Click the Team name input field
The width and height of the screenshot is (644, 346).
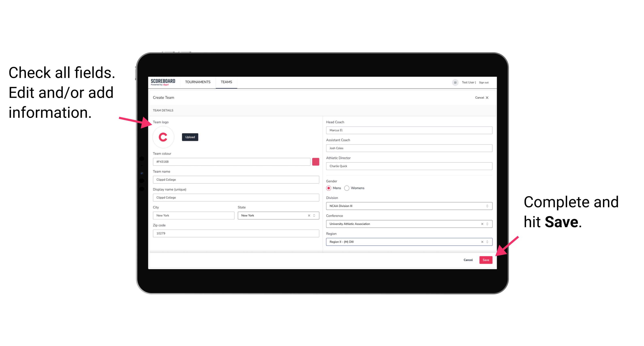point(236,179)
